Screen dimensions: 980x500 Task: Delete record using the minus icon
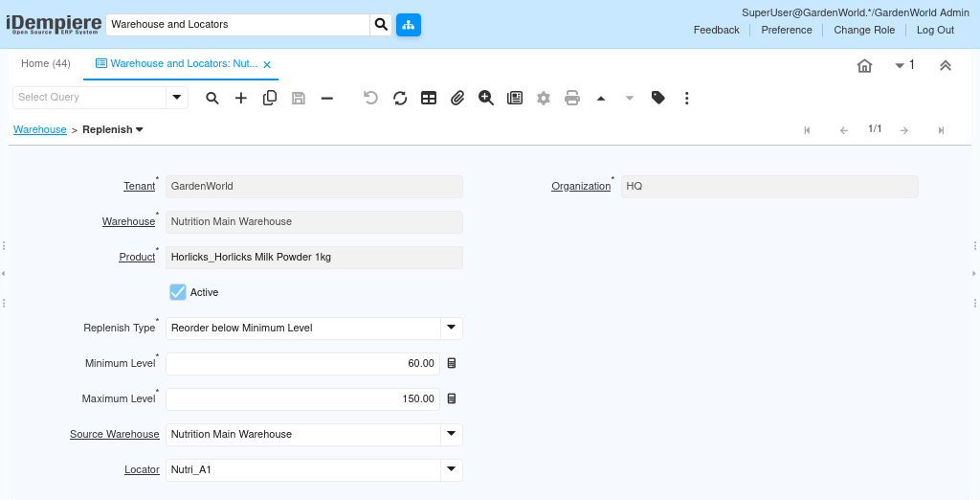[x=327, y=98]
